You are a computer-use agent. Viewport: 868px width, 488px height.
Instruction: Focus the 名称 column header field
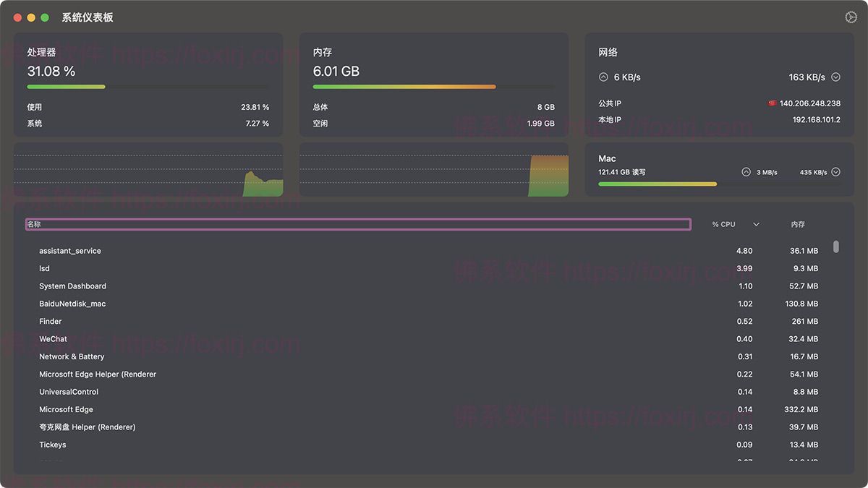(x=358, y=225)
